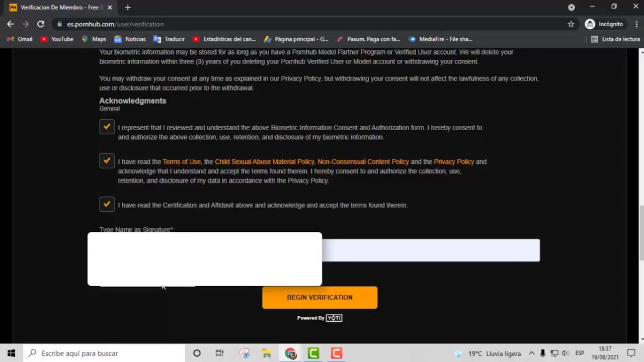Click the BEGIN VERIFICATION button
Screen dimensions: 644x362
coord(319,298)
